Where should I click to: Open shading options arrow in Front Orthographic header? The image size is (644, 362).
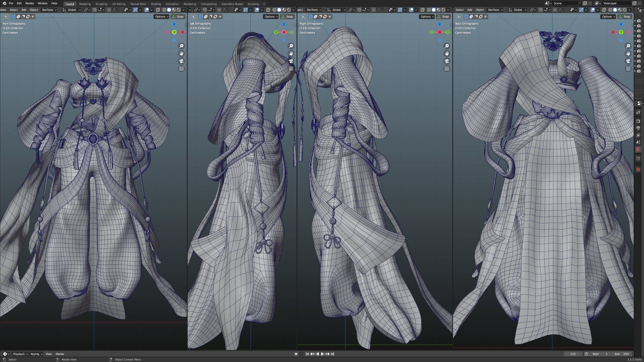click(x=184, y=10)
